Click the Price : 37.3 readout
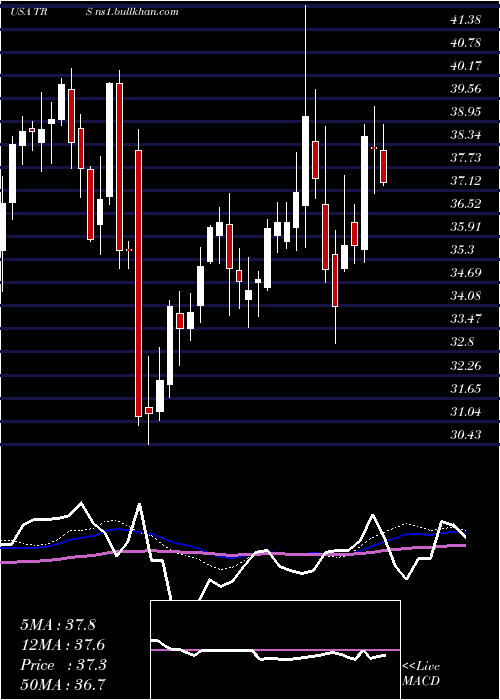 point(63,665)
